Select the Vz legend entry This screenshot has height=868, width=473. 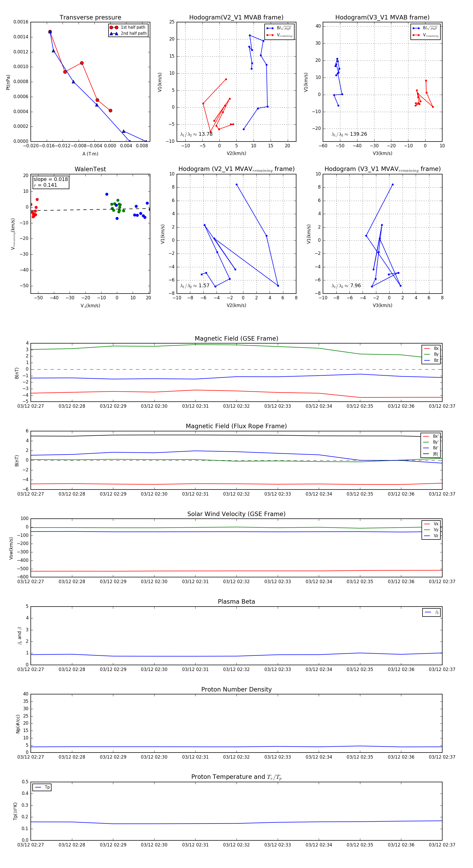coord(431,536)
